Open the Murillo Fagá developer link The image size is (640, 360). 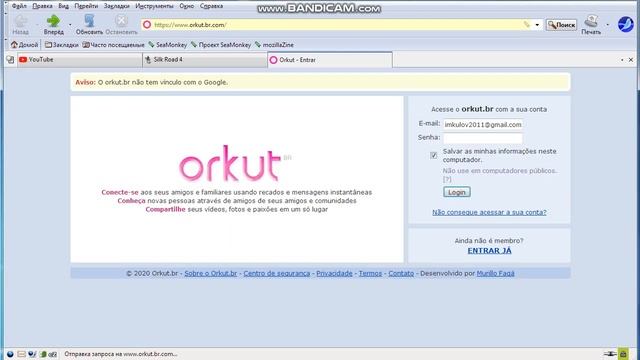pyautogui.click(x=496, y=273)
